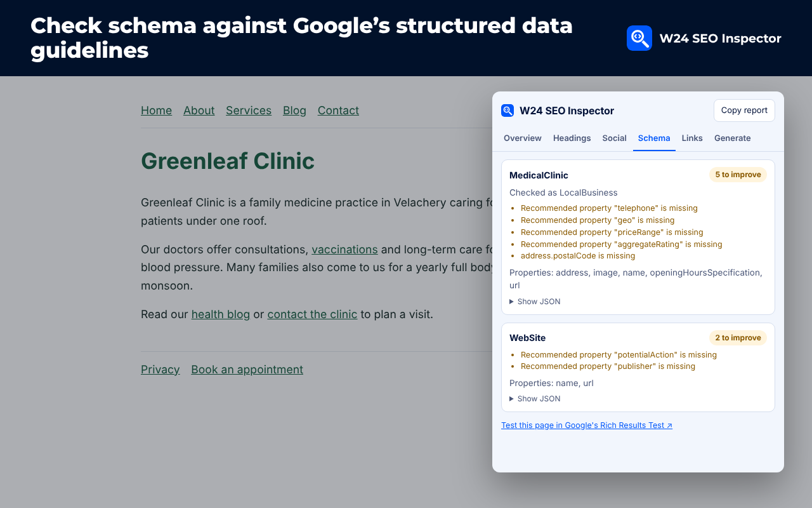Open Google's Rich Results Test link

[587, 425]
